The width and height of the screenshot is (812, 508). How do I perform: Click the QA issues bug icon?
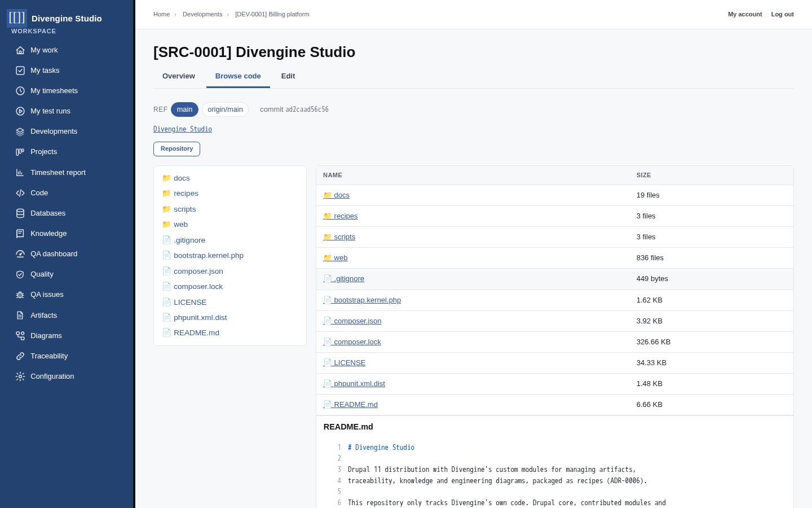pyautogui.click(x=20, y=295)
